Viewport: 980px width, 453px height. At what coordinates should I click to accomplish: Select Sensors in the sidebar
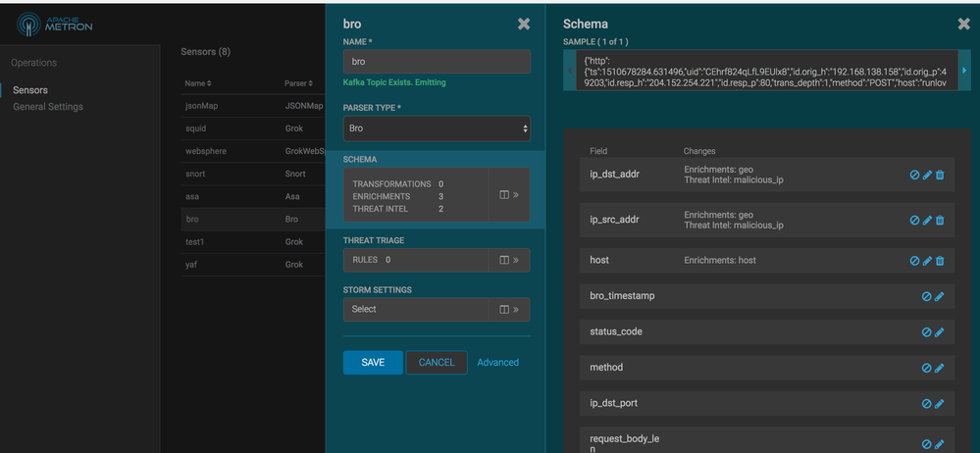coord(30,90)
